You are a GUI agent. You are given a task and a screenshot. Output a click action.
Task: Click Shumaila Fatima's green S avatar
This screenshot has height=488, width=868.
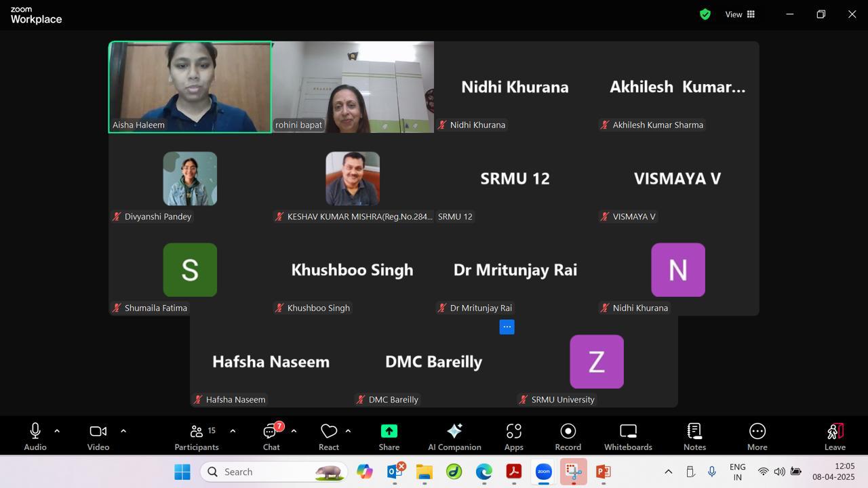point(190,270)
